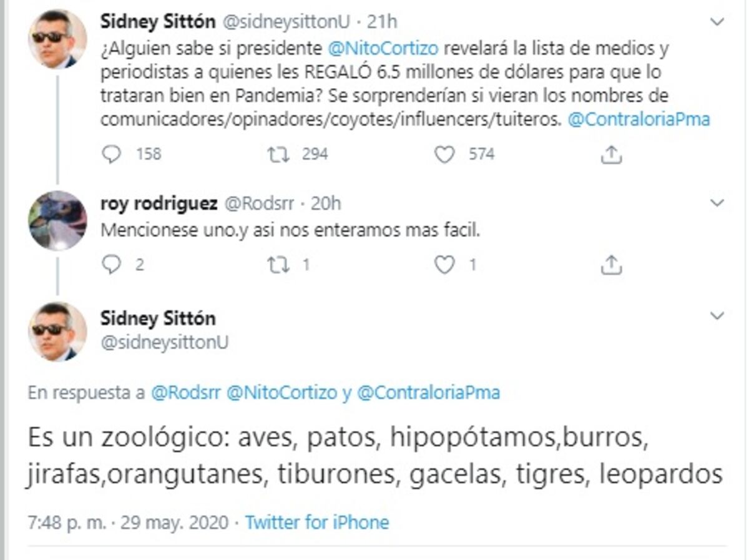Click Sidney Sittón's profile picture on the bottom tweet
This screenshot has height=560, width=749.
[x=56, y=330]
